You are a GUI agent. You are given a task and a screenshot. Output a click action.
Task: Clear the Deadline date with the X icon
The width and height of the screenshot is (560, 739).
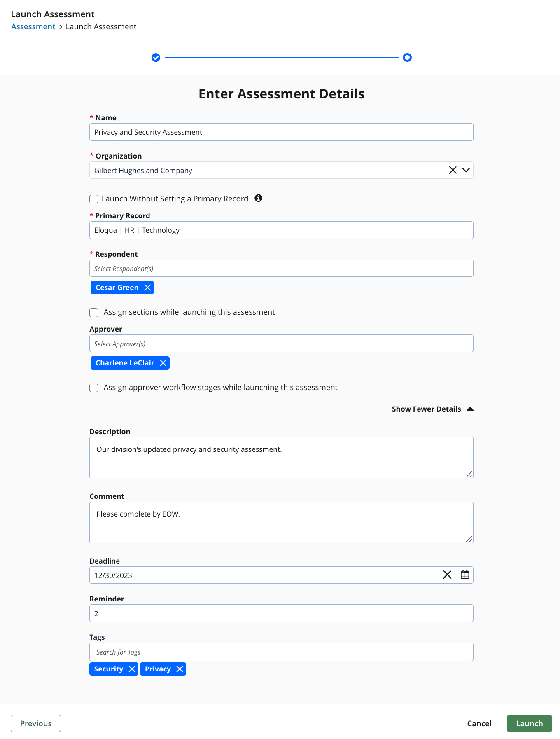click(x=447, y=575)
